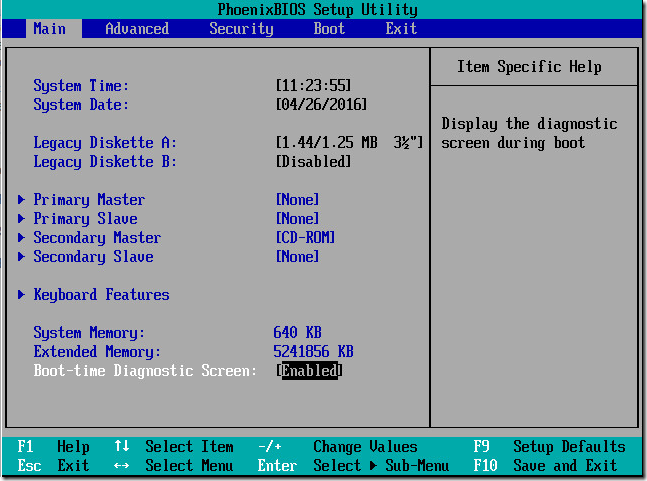The image size is (647, 481).
Task: Change the Legacy Diskette A value
Action: click(x=349, y=142)
